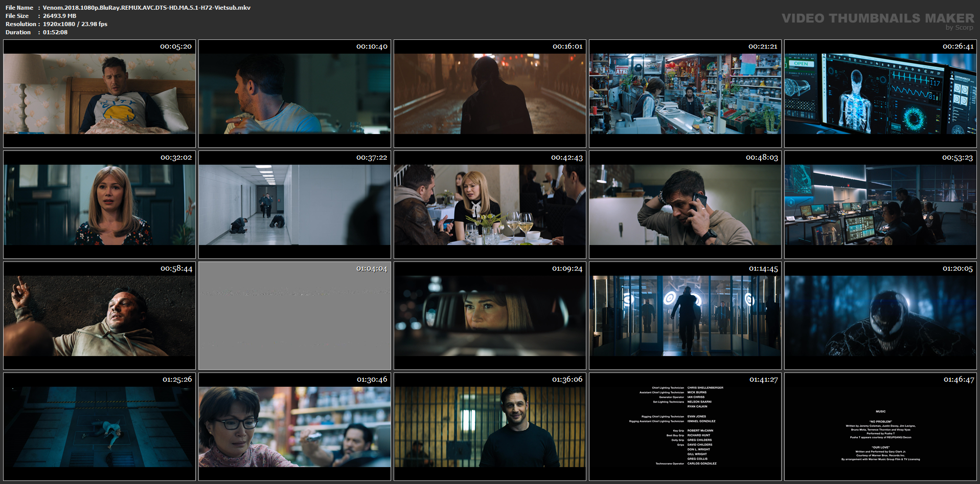The height and width of the screenshot is (484, 980).
Task: Open the restaurant frame at 00:42:43
Action: point(490,205)
